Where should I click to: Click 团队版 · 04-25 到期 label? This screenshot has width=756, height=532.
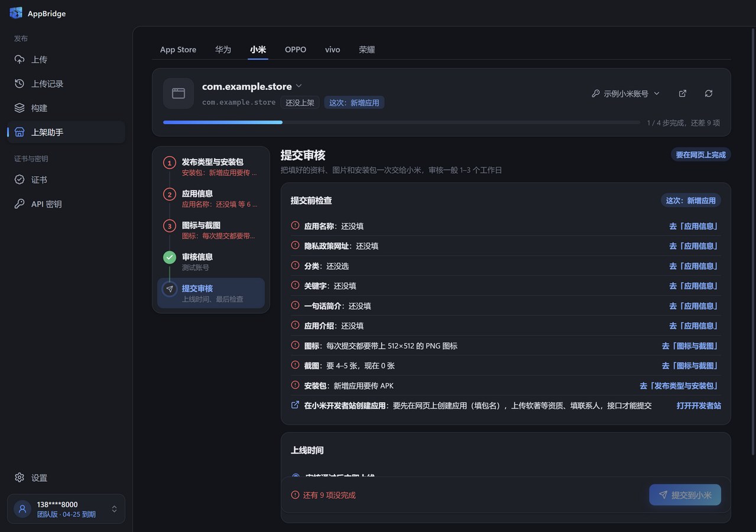(66, 514)
